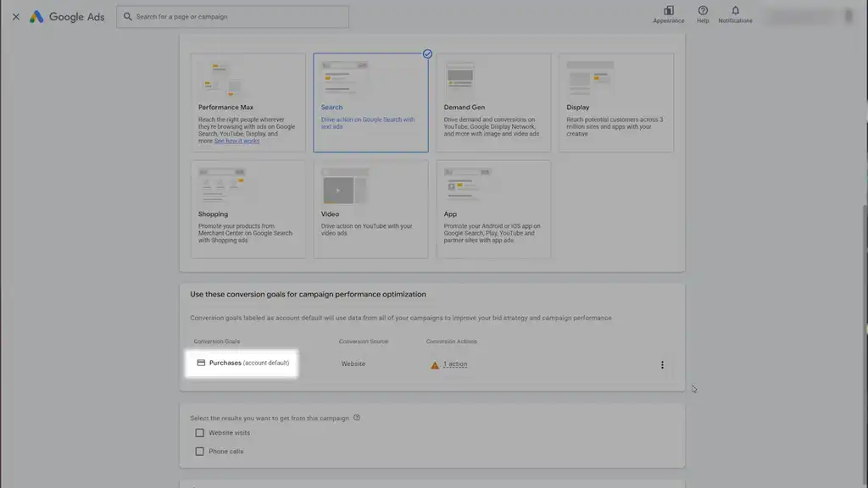The image size is (868, 488).
Task: Click the 'Website' conversion source cell
Action: click(353, 364)
